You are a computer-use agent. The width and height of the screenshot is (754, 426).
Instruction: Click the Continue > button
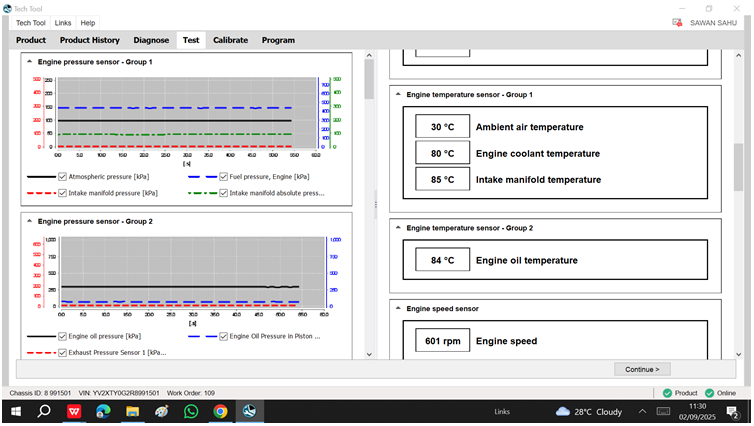(x=642, y=369)
